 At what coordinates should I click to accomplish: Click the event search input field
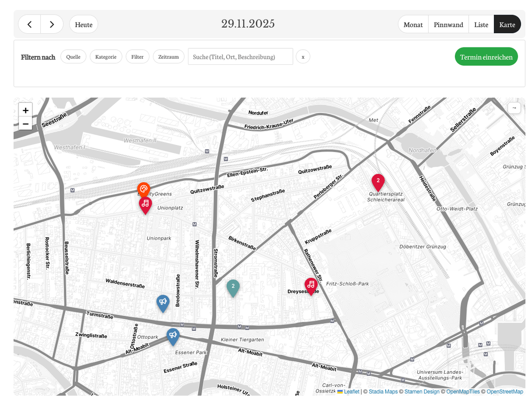(x=240, y=57)
